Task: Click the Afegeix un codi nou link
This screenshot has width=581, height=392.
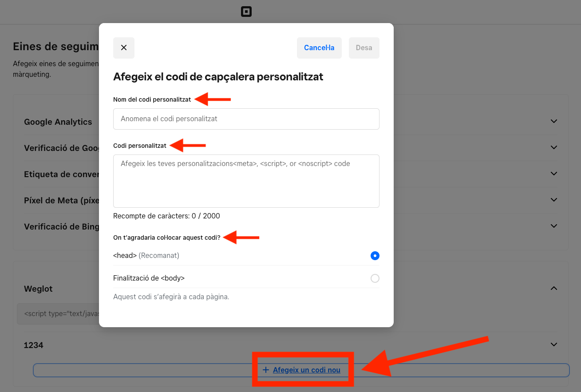Action: (307, 370)
